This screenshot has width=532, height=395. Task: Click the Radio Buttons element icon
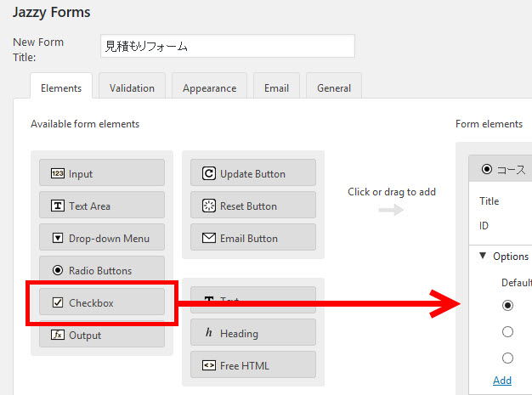coord(57,270)
